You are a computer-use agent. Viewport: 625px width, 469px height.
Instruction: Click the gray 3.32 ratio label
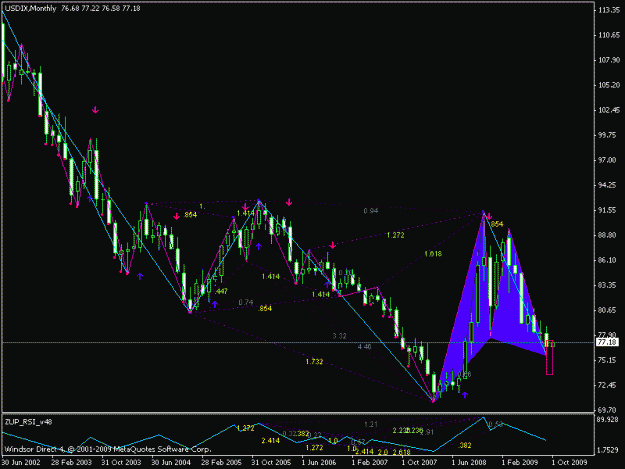(340, 336)
